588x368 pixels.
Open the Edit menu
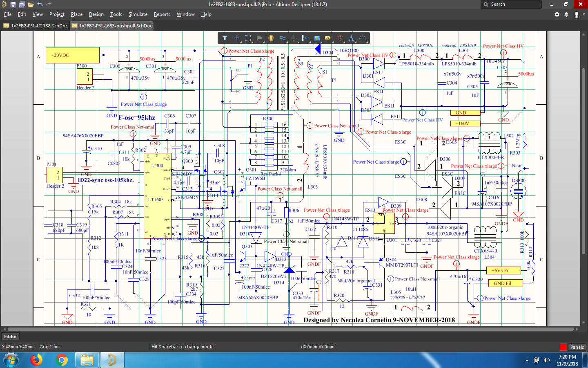(22, 14)
